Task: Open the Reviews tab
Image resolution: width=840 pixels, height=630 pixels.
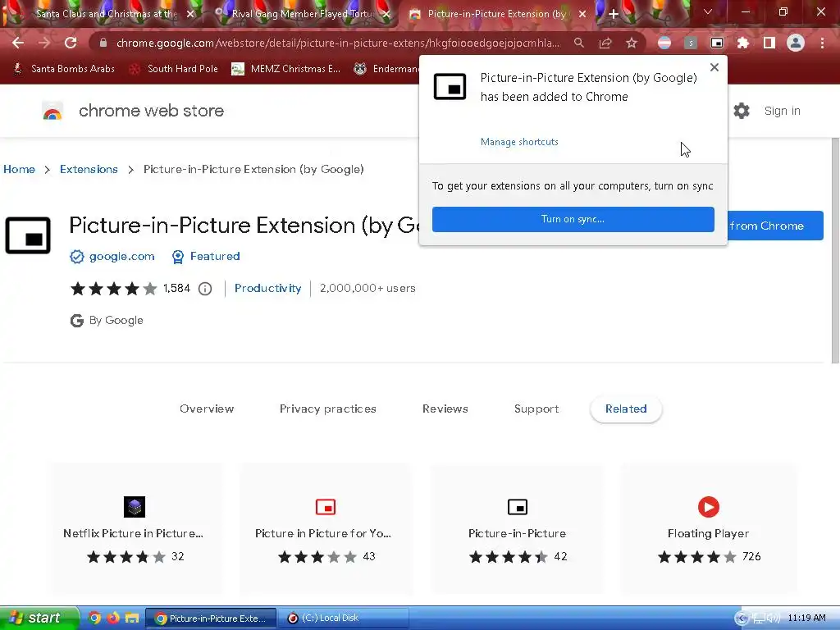Action: 445,409
